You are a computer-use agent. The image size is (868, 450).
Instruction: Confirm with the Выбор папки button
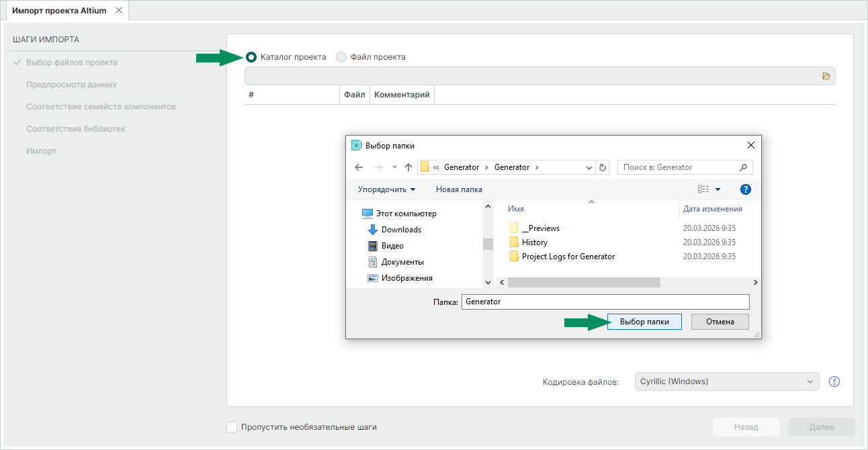644,322
